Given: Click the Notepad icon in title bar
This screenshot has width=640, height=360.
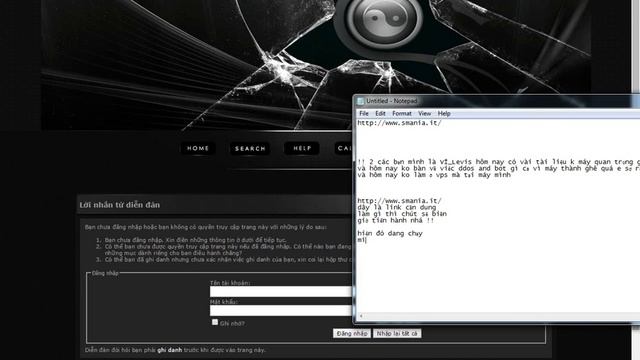Looking at the screenshot, I should point(360,101).
